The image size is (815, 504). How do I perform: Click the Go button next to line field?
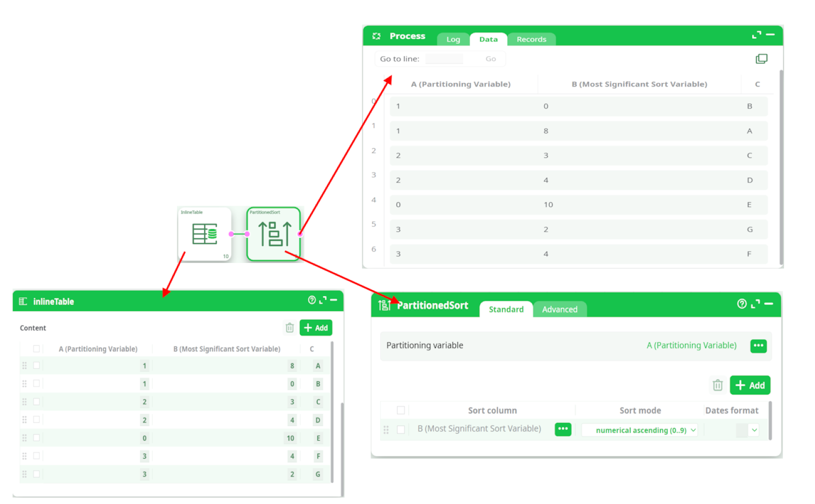coord(490,59)
